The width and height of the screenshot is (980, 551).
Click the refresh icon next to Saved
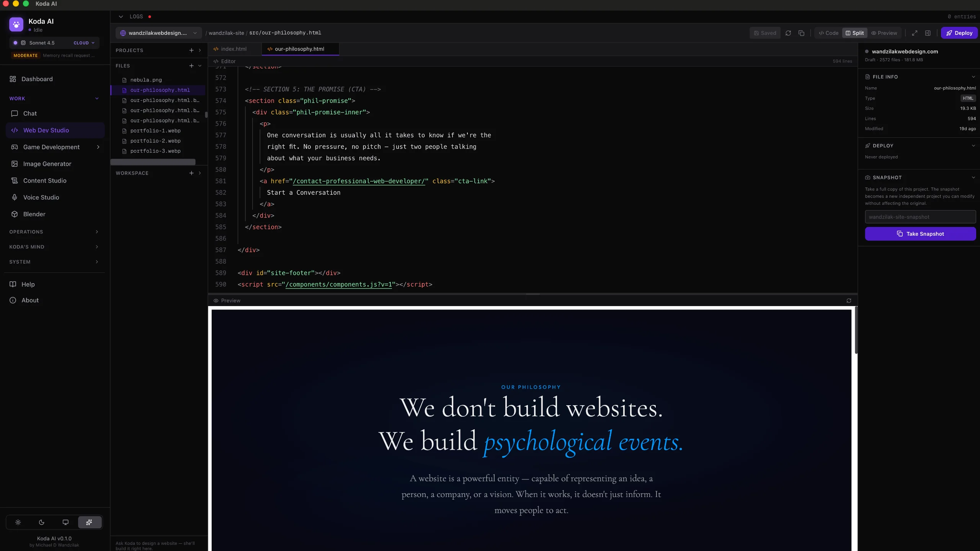click(788, 33)
